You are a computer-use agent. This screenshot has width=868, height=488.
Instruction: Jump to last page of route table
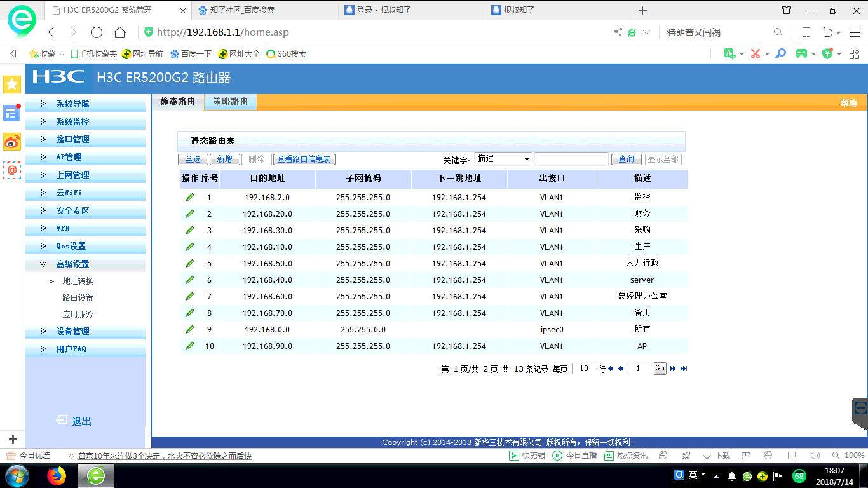(684, 369)
